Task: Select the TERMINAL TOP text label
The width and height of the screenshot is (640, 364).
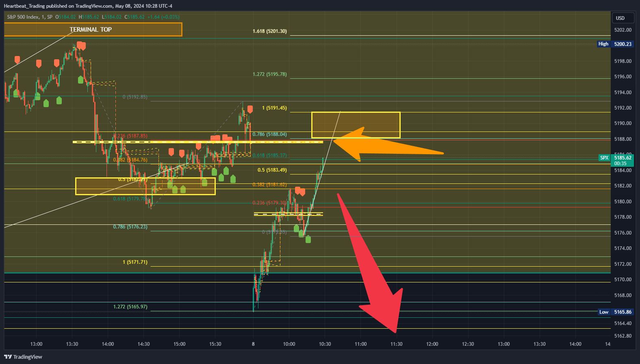Action: [x=91, y=30]
